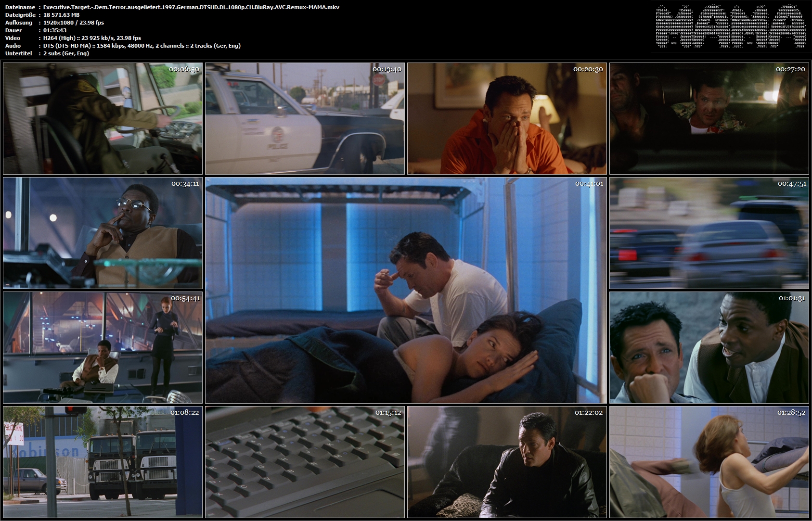Screen dimensions: 812x521
Task: Click the duration value 01:35:43
Action: pyautogui.click(x=55, y=30)
